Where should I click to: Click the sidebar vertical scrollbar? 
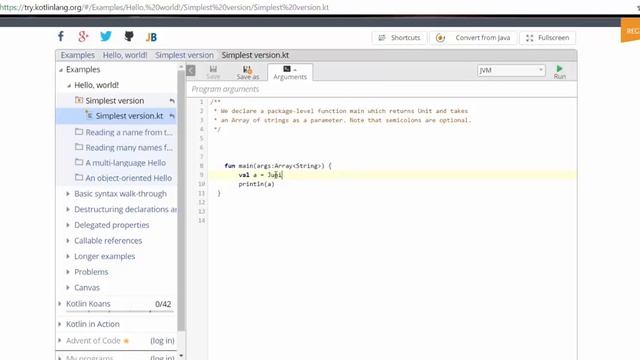point(181,200)
